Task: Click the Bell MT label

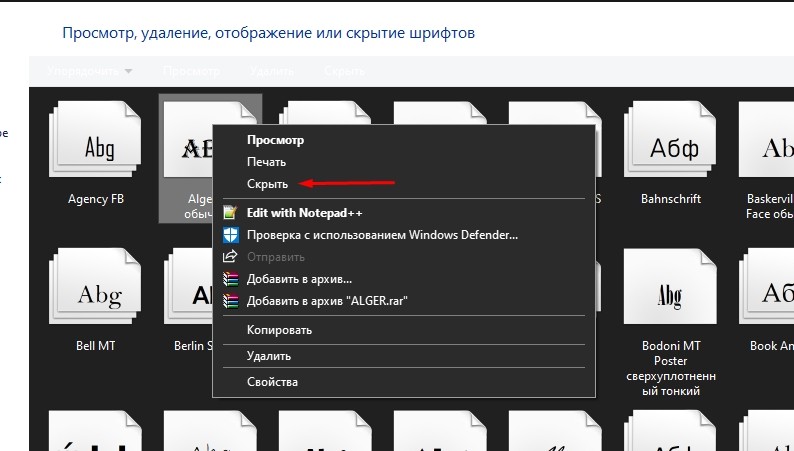Action: (96, 346)
